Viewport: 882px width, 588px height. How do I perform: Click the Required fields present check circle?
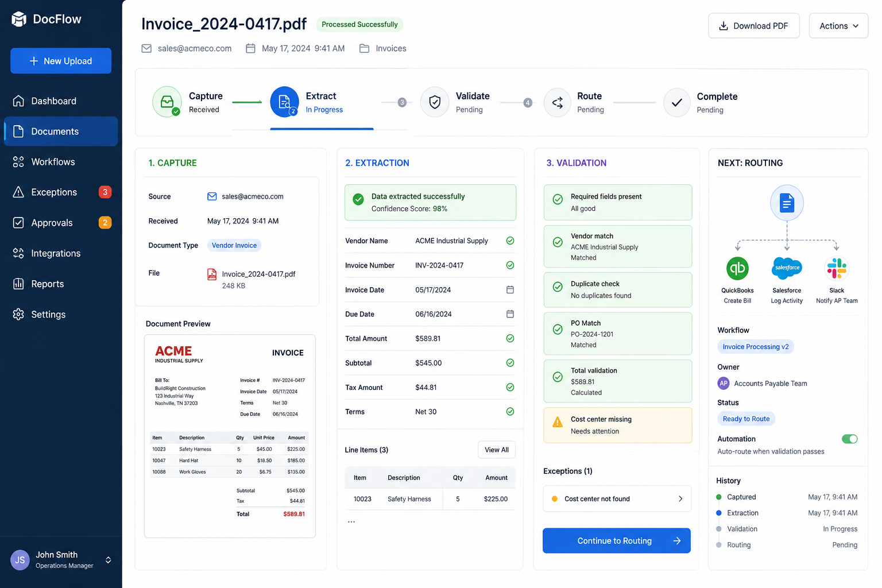click(x=558, y=199)
